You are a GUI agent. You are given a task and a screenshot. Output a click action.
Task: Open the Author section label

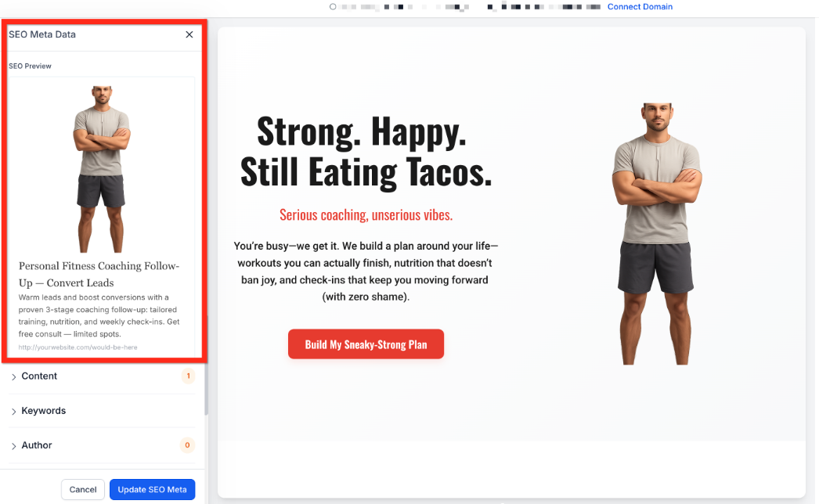(x=37, y=445)
